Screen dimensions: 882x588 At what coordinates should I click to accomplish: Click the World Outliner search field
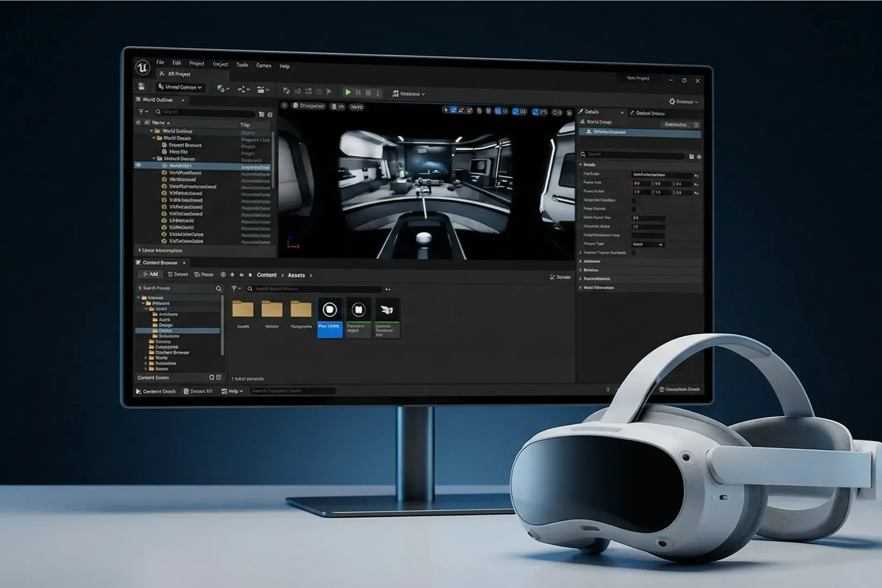[x=206, y=112]
